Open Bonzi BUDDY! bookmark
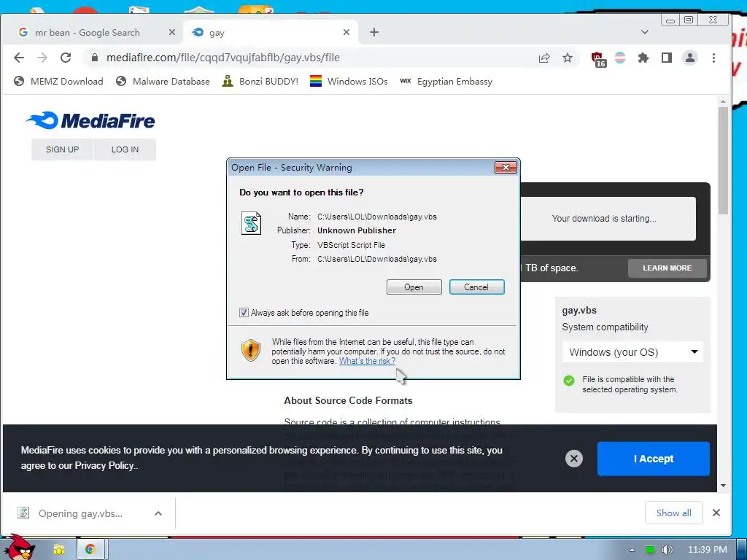747x560 pixels. tap(260, 82)
